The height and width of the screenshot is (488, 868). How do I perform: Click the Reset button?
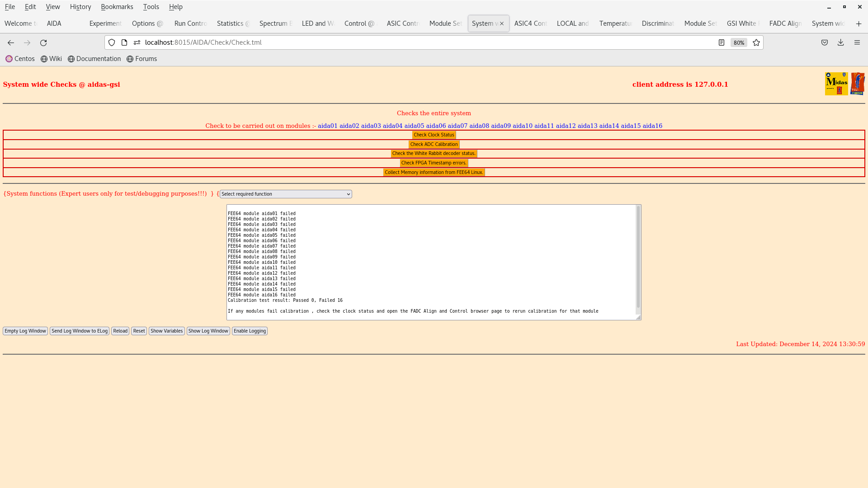pyautogui.click(x=139, y=331)
